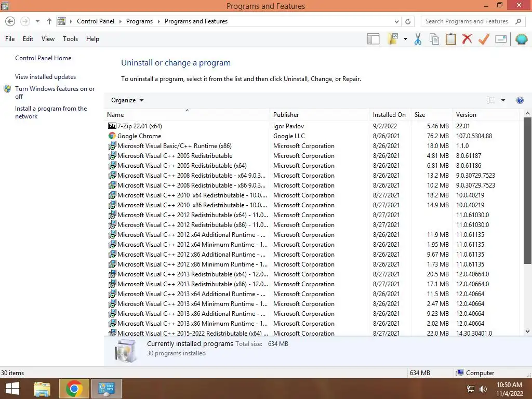Click the network tray icon
532x399 pixels.
[x=471, y=389]
